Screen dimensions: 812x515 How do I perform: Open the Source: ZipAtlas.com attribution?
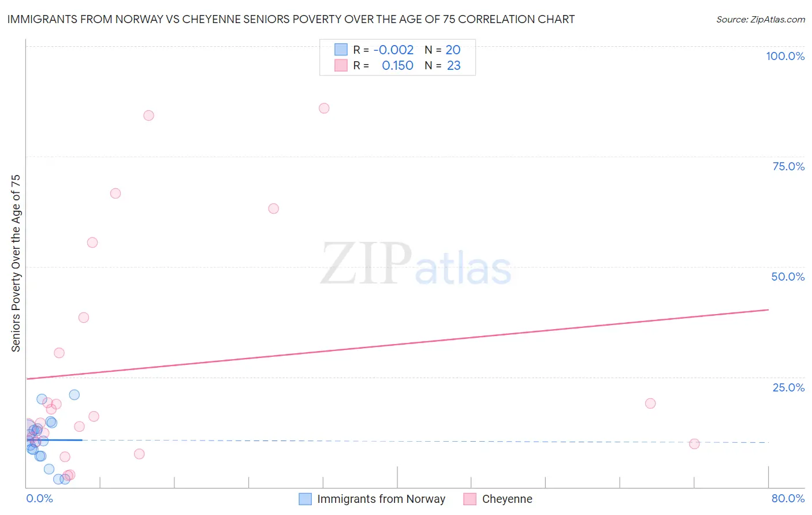click(x=761, y=19)
